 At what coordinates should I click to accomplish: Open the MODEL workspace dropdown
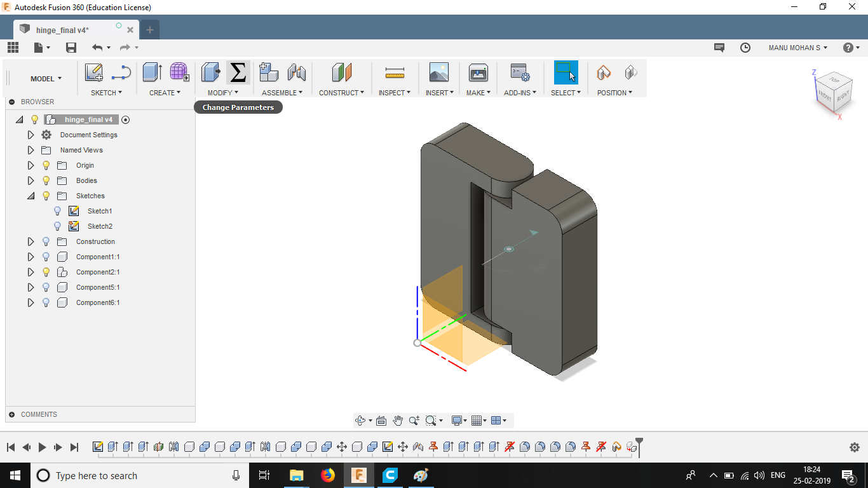(x=46, y=79)
